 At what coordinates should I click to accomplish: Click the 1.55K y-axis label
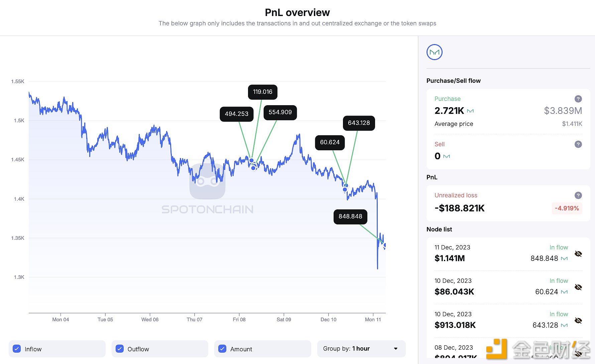point(18,81)
